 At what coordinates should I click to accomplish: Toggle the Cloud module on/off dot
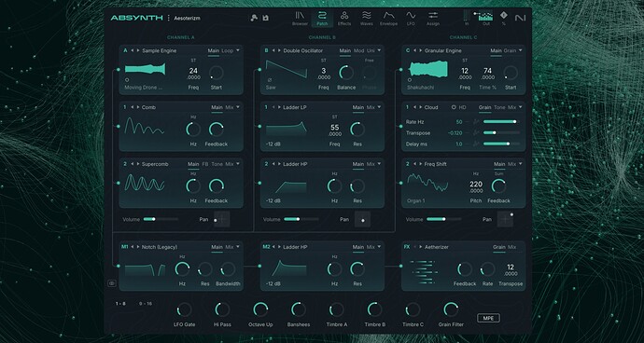[x=400, y=127]
